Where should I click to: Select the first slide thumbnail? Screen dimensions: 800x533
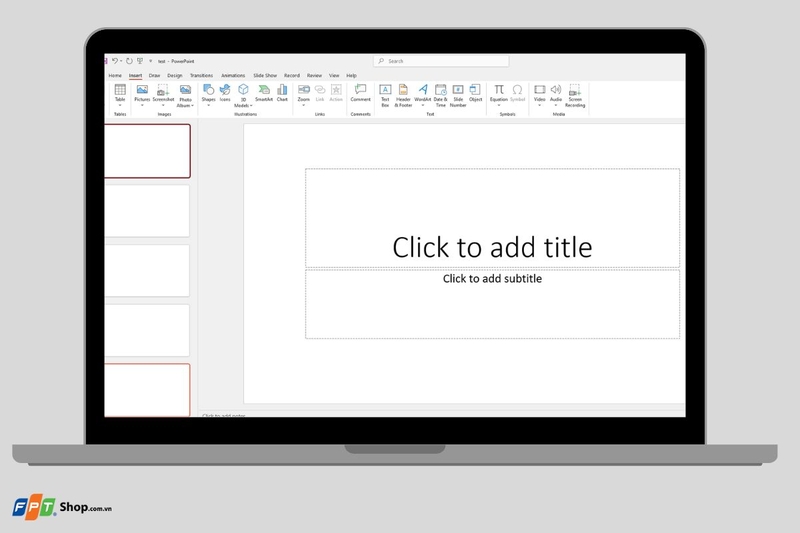coord(147,151)
